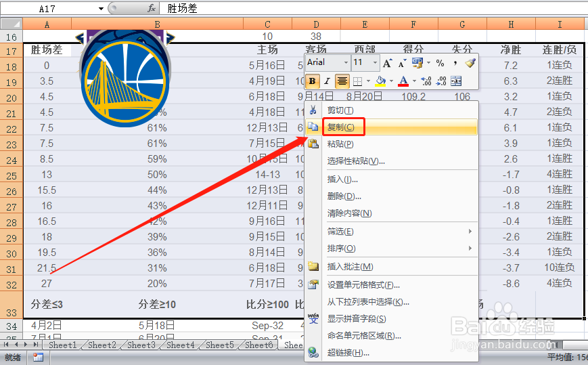Screen dimensions: 588x365
Task: Switch to Sheet6 tab
Action: pyautogui.click(x=258, y=345)
